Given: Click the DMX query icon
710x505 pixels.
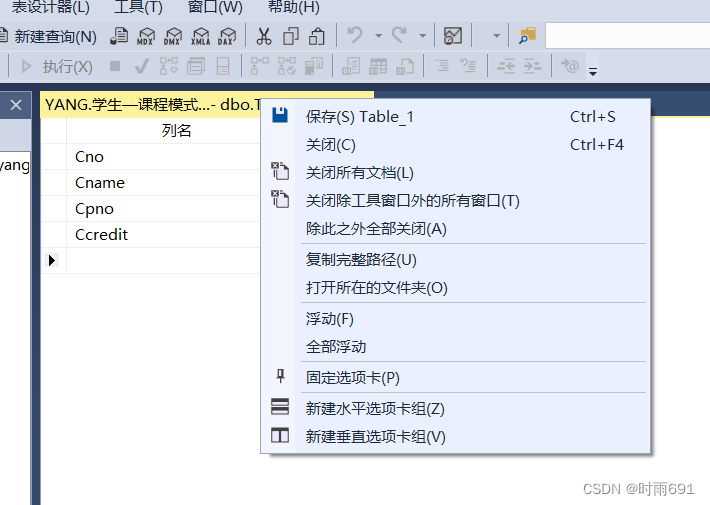Looking at the screenshot, I should point(173,36).
